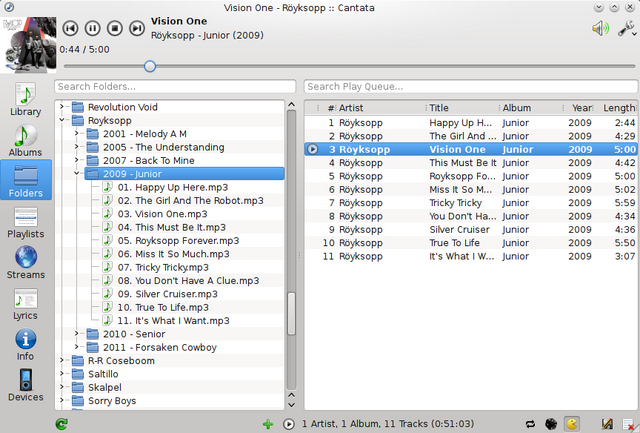Select file 09. Silver Cruiser.mp3

pos(167,294)
